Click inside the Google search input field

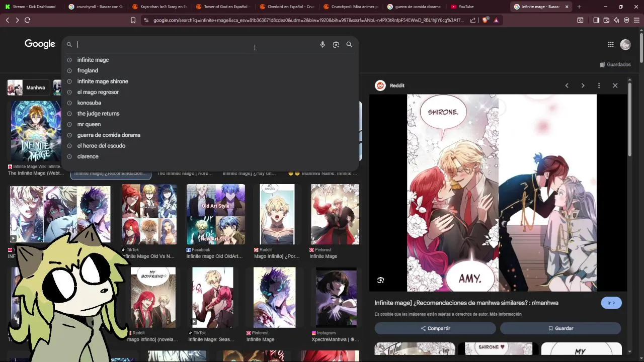(x=196, y=44)
